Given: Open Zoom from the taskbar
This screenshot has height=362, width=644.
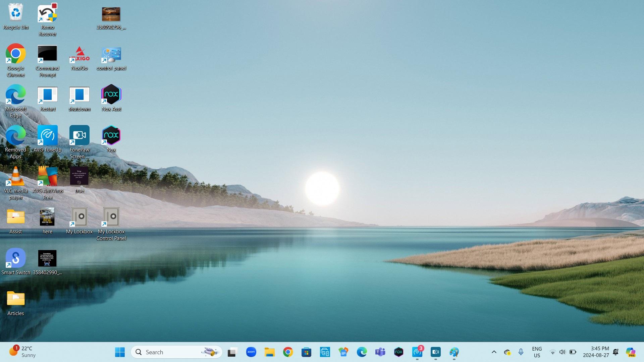Looking at the screenshot, I should pyautogui.click(x=251, y=352).
